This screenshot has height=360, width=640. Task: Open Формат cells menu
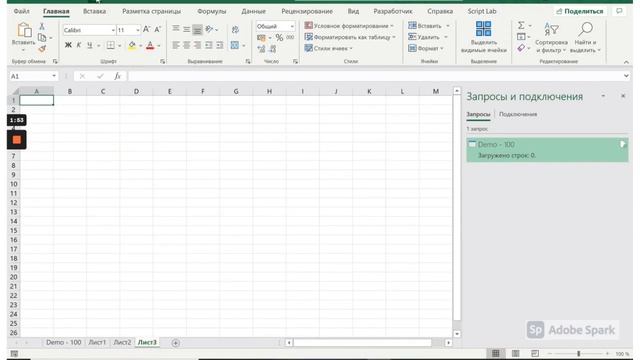426,48
